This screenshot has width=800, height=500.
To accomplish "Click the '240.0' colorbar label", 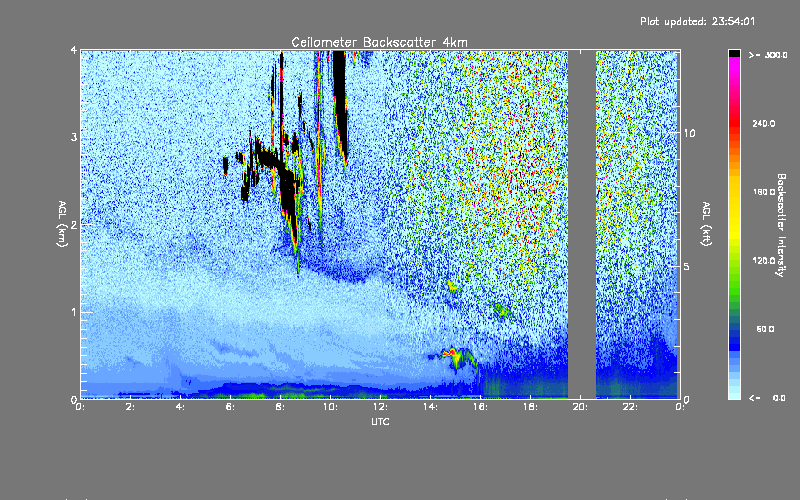I will (x=764, y=123).
